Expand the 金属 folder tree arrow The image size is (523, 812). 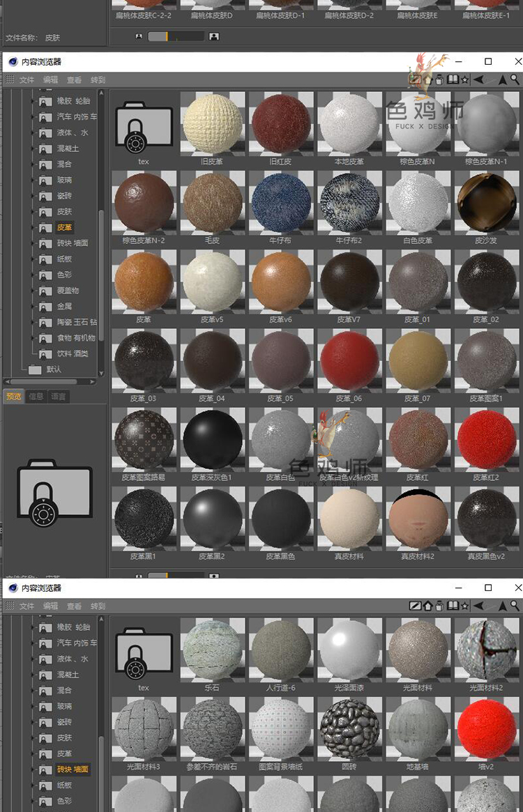pyautogui.click(x=33, y=307)
